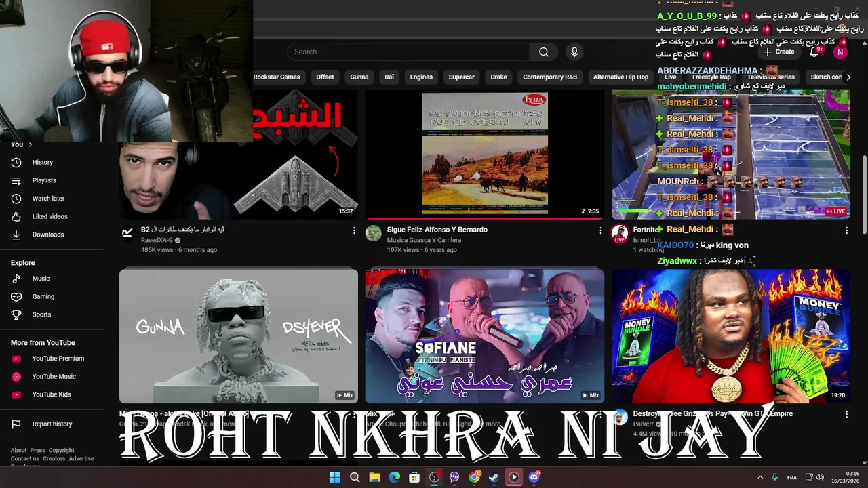Expand the You section chevron
This screenshot has height=488, width=868.
coord(30,144)
